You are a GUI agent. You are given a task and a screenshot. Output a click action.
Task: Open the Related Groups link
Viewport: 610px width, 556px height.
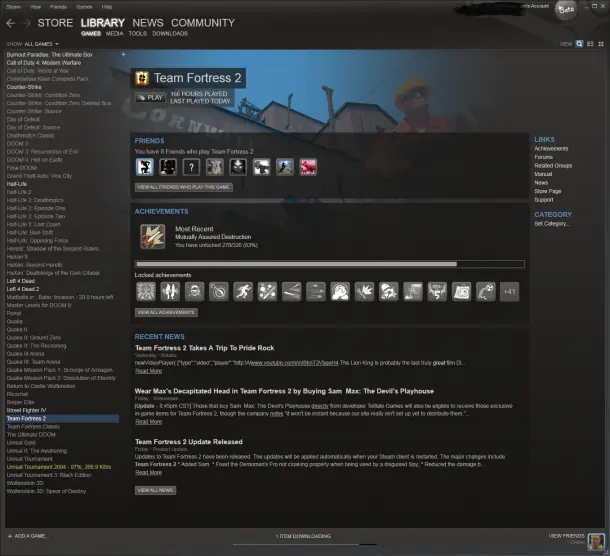point(553,166)
